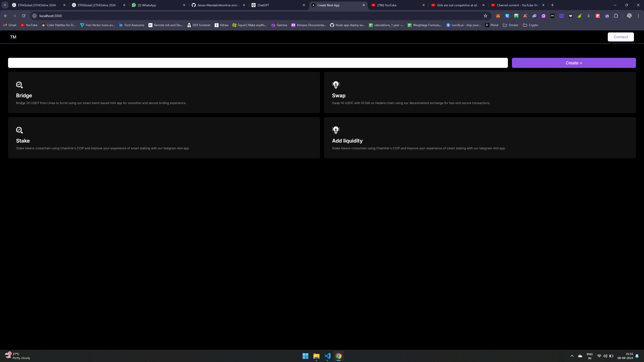
Task: Click the bookmark/star icon in address bar
Action: pos(485,16)
